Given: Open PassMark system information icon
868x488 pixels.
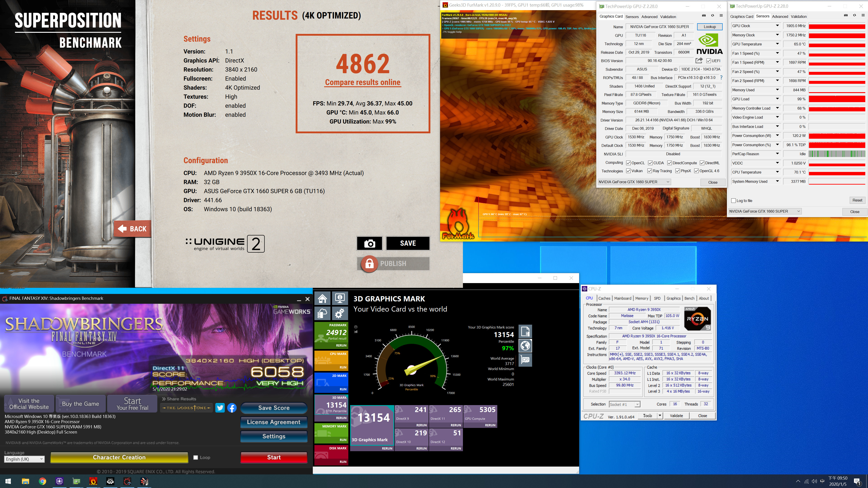Looking at the screenshot, I should [x=340, y=298].
